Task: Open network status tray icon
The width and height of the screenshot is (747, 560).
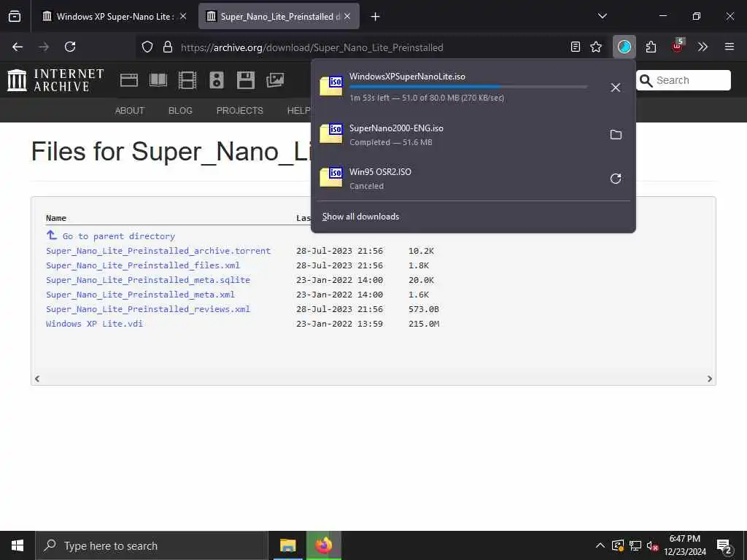Action: (635, 545)
